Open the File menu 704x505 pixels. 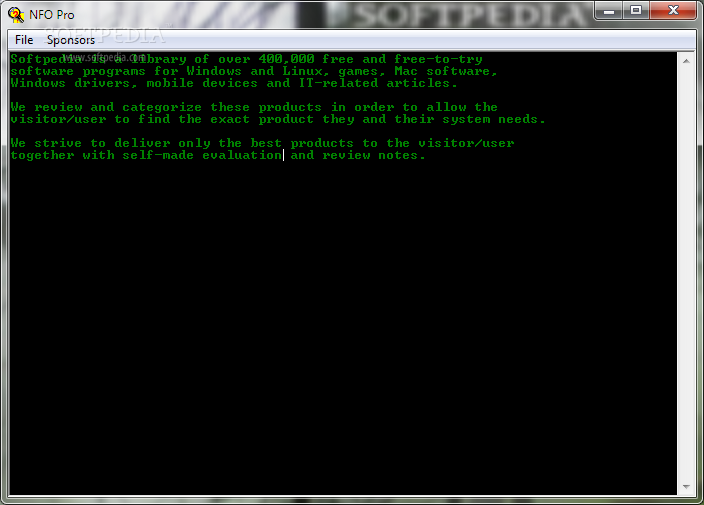coord(24,40)
